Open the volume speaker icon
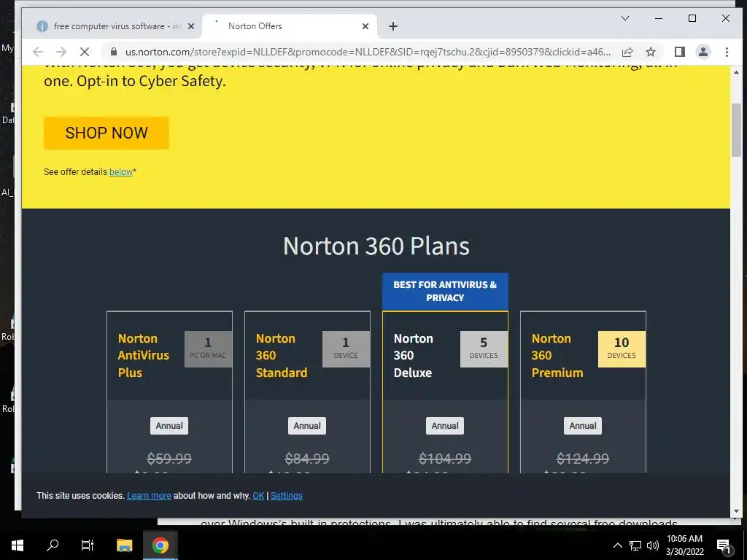 (652, 545)
